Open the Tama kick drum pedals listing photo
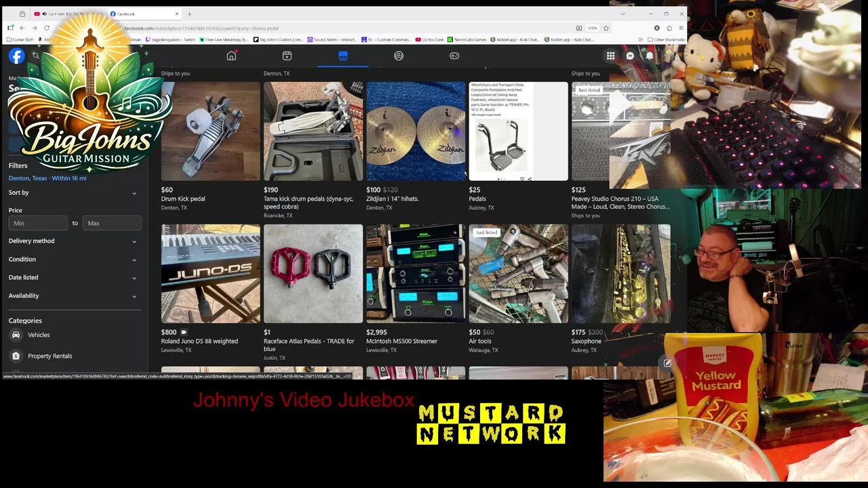 tap(313, 131)
